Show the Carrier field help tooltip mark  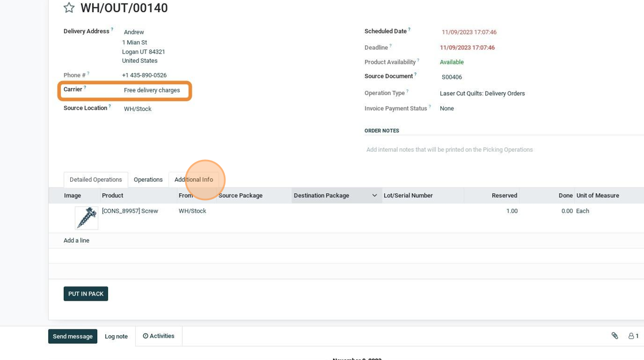click(85, 87)
